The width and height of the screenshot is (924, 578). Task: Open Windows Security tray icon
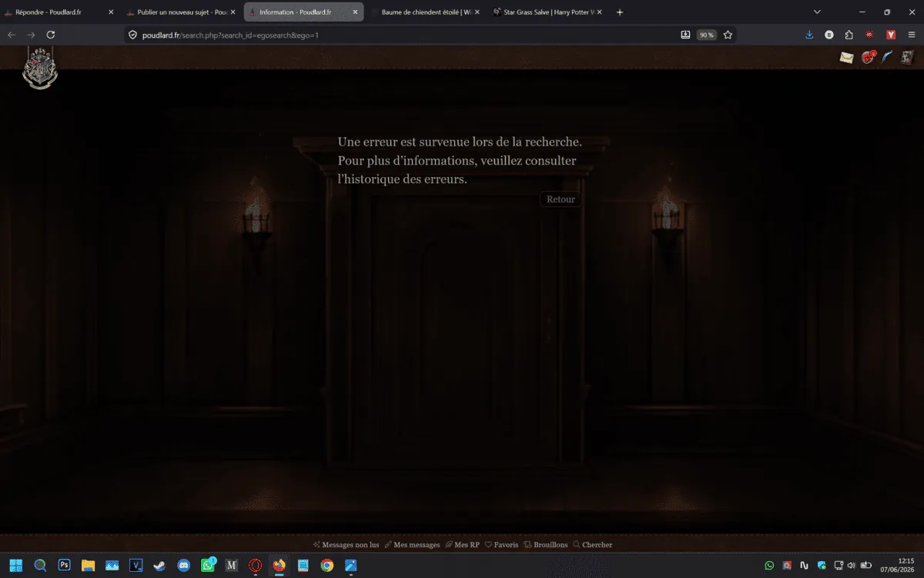tap(822, 565)
